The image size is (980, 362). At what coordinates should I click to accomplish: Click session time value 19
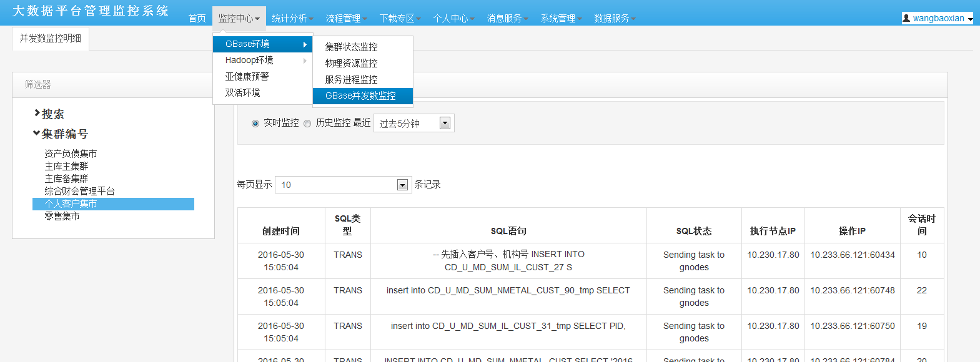(922, 326)
